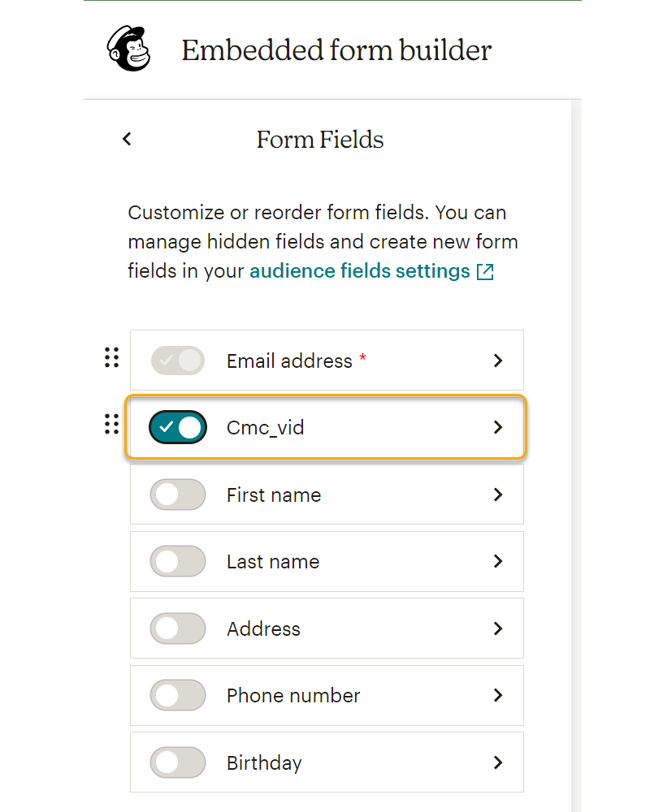The width and height of the screenshot is (663, 812).
Task: Expand Email address field settings arrow
Action: click(498, 361)
